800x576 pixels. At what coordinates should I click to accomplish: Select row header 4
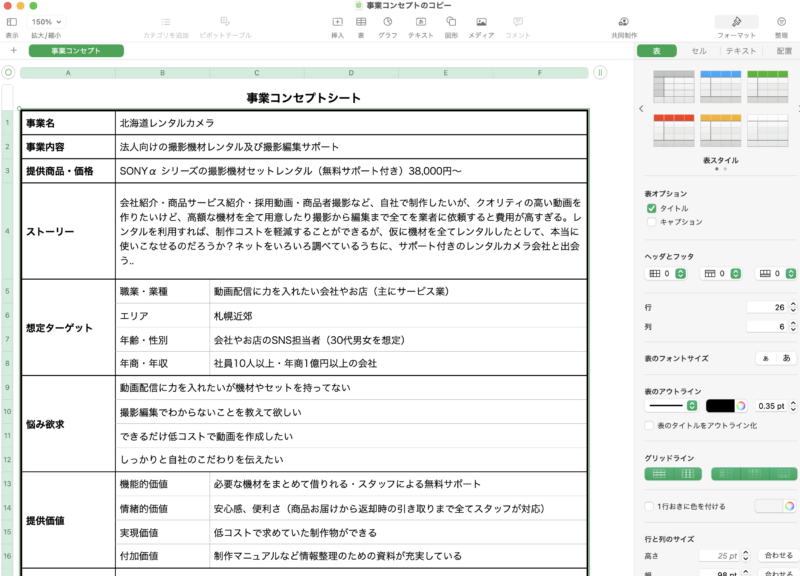pyautogui.click(x=8, y=231)
